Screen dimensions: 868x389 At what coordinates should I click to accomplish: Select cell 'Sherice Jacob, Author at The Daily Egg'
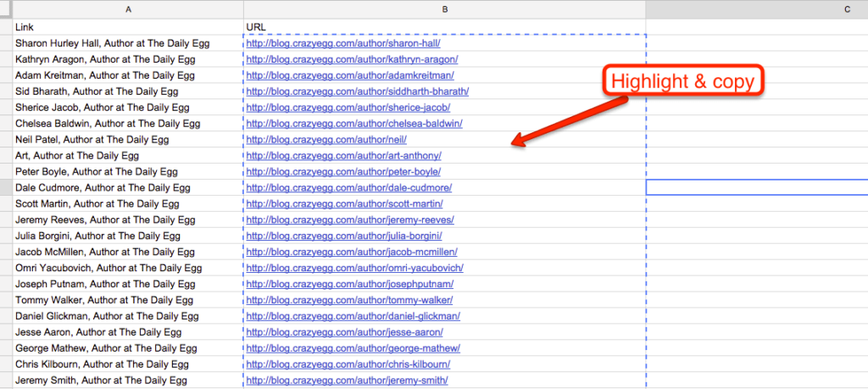coord(128,107)
